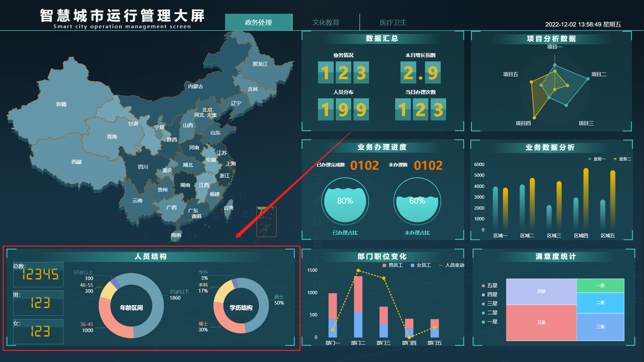Toggle 业务二 legend in 业务数据分析 chart
644x362 pixels.
click(623, 159)
